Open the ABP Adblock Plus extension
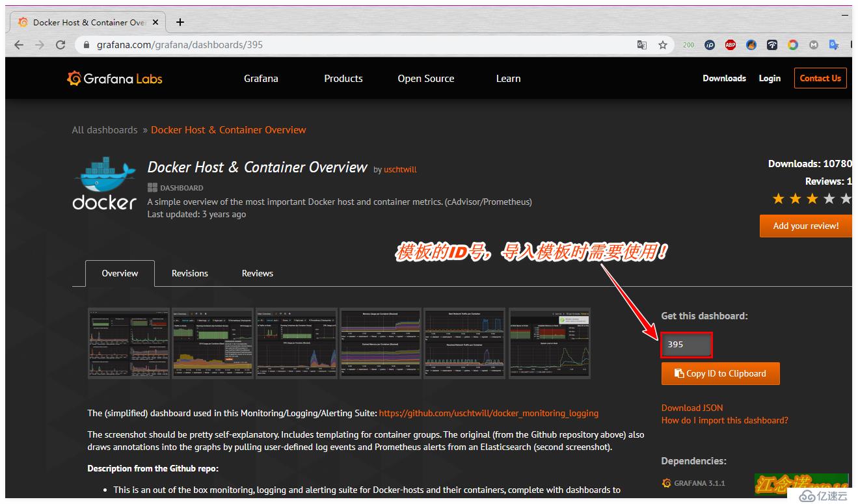The width and height of the screenshot is (858, 504). (731, 45)
